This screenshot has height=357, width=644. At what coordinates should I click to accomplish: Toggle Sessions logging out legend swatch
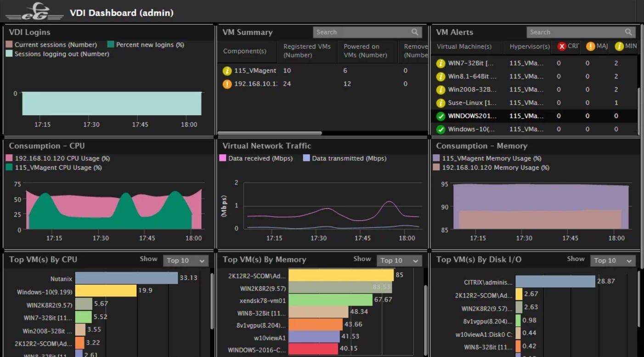9,54
